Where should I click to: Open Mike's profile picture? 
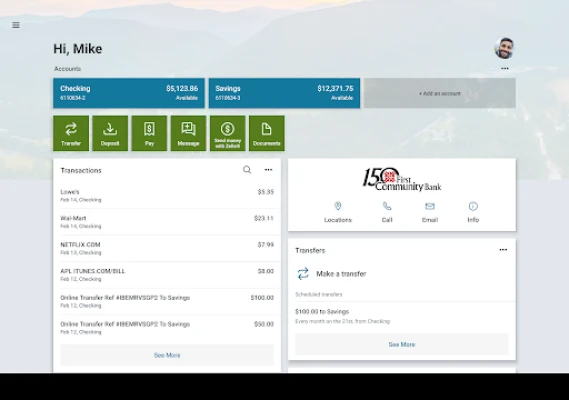(504, 48)
